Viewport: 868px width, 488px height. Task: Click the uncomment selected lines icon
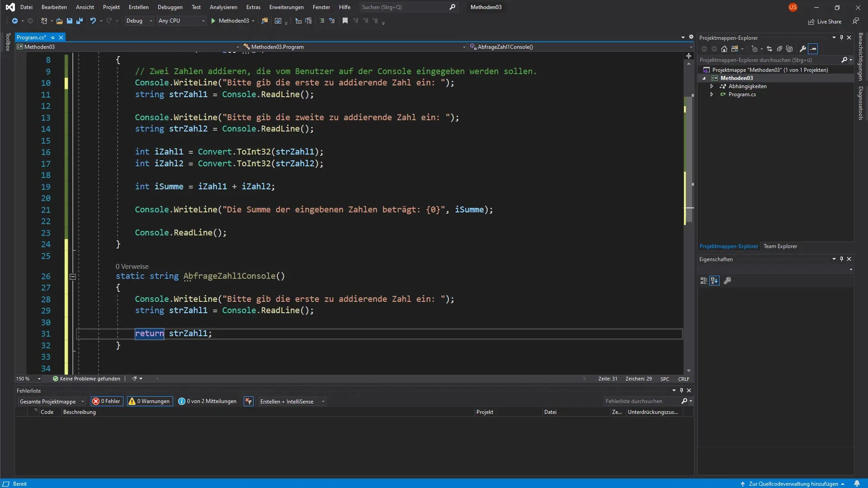tap(332, 21)
